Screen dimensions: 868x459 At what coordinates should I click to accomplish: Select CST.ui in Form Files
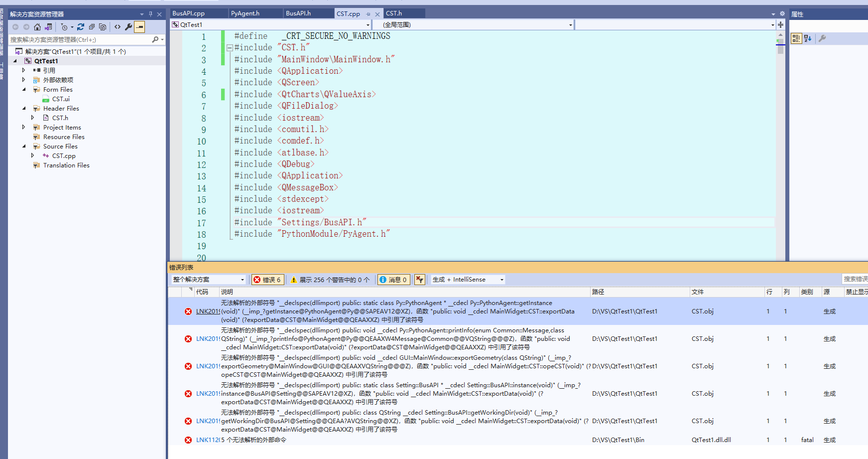61,99
